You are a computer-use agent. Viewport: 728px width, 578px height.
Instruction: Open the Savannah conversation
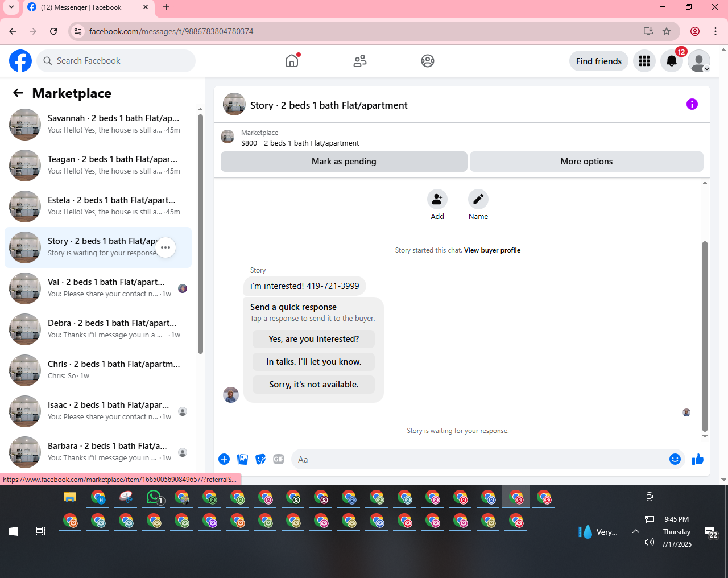click(98, 125)
